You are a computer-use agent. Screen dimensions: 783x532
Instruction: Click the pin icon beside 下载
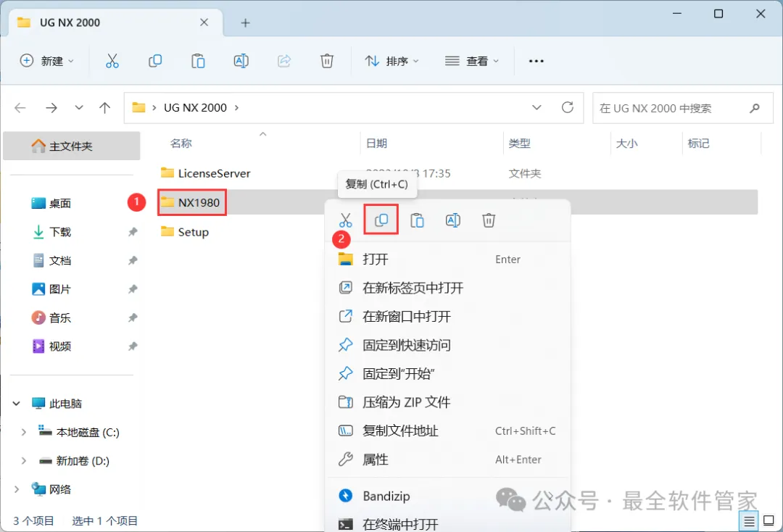(x=133, y=231)
